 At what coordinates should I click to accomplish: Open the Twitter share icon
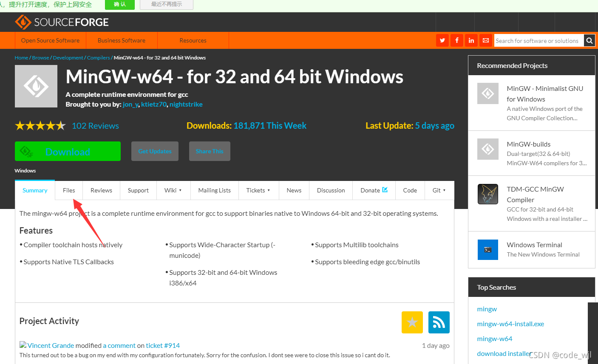click(442, 40)
